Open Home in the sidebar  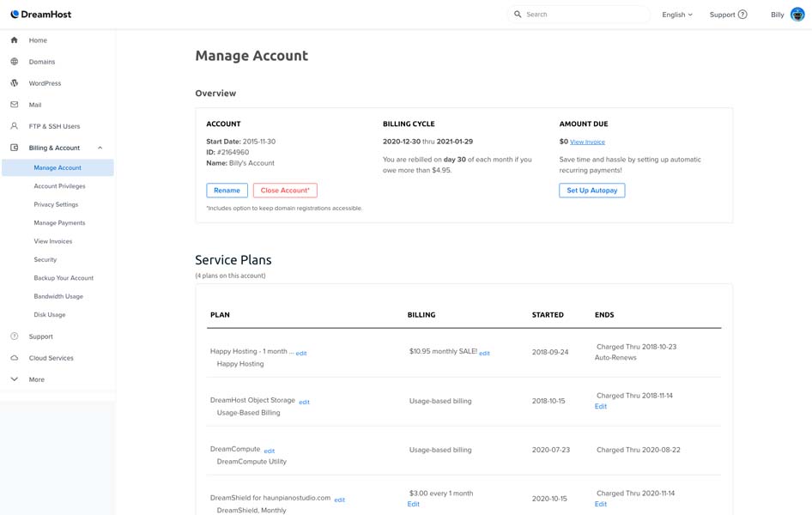(38, 39)
